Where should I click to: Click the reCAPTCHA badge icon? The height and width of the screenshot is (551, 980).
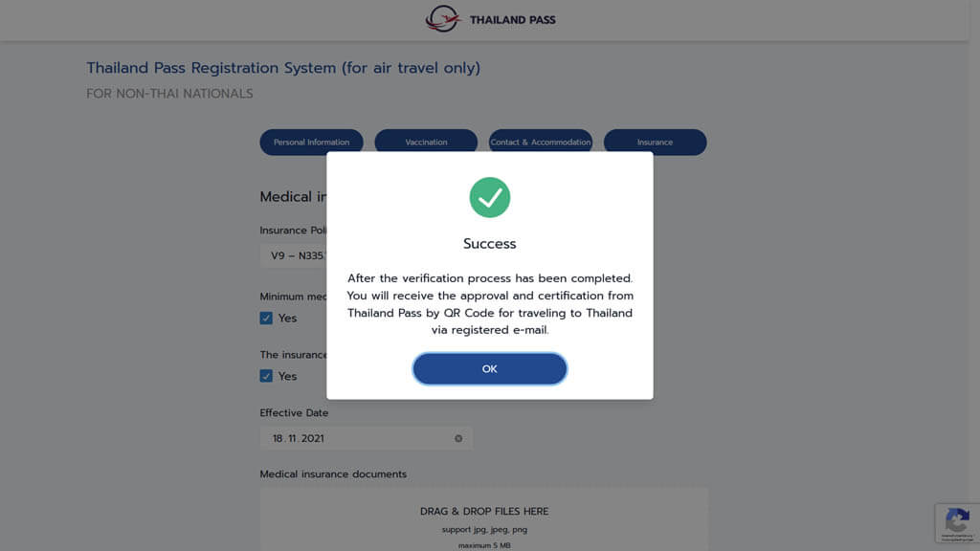coord(957,523)
